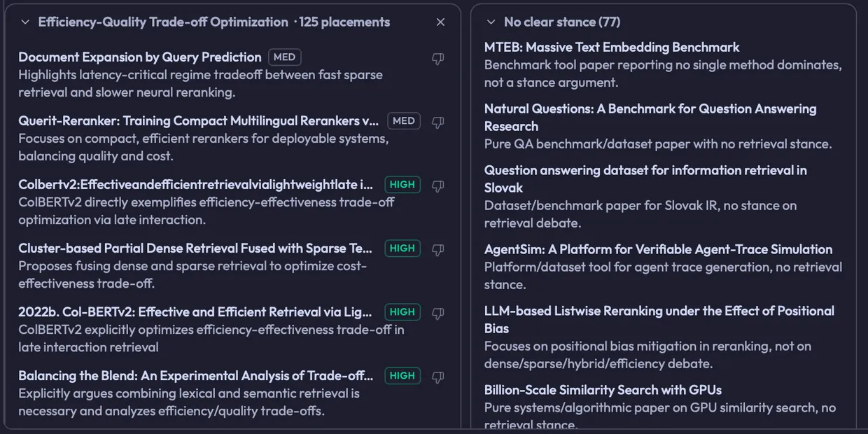Select the 'Focuses on compact, efficient rerankers' description
This screenshot has height=434, width=868.
[203, 148]
